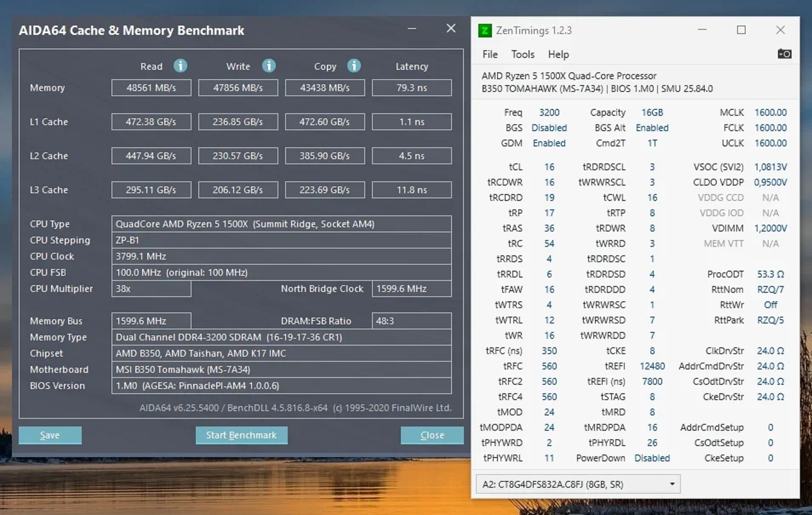Click the CPU Clock field 3799.1 MHz
Screen dimensions: 812x515
281,256
